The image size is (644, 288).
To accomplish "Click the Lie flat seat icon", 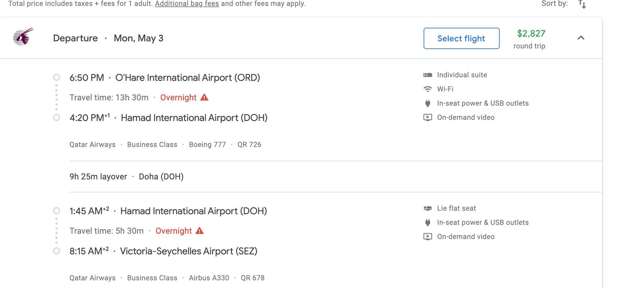I will click(x=428, y=208).
